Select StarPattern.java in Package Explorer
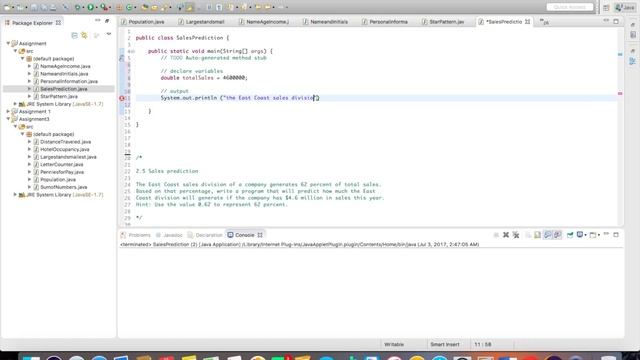 click(x=59, y=96)
